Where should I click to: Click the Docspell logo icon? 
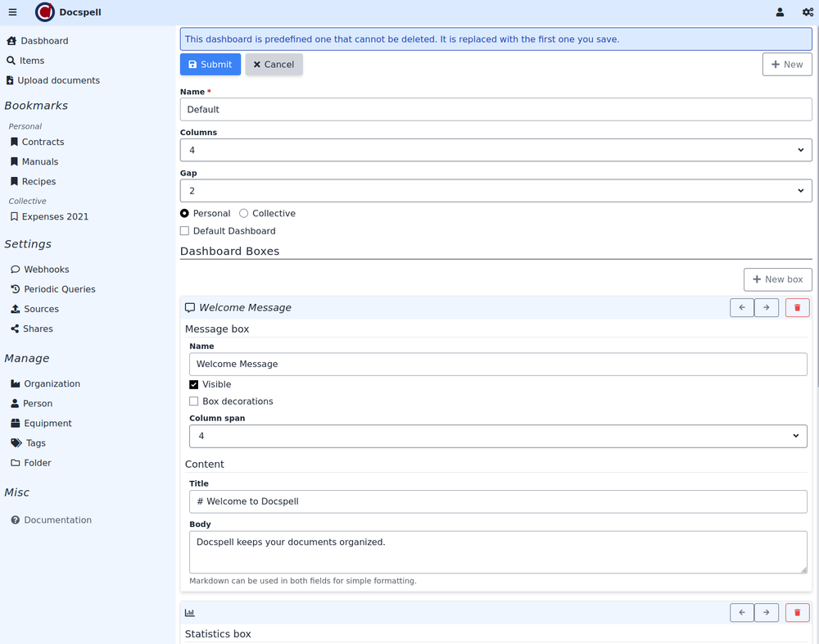click(x=45, y=12)
